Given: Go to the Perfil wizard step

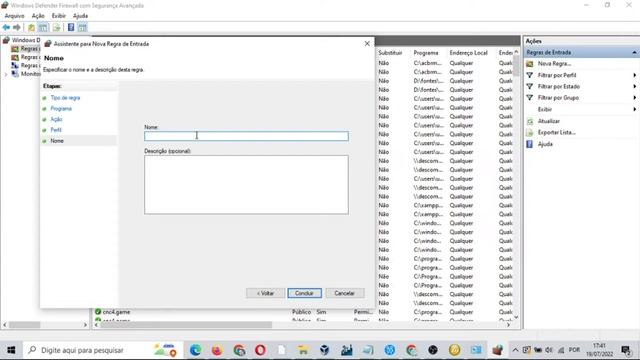Looking at the screenshot, I should tap(56, 130).
